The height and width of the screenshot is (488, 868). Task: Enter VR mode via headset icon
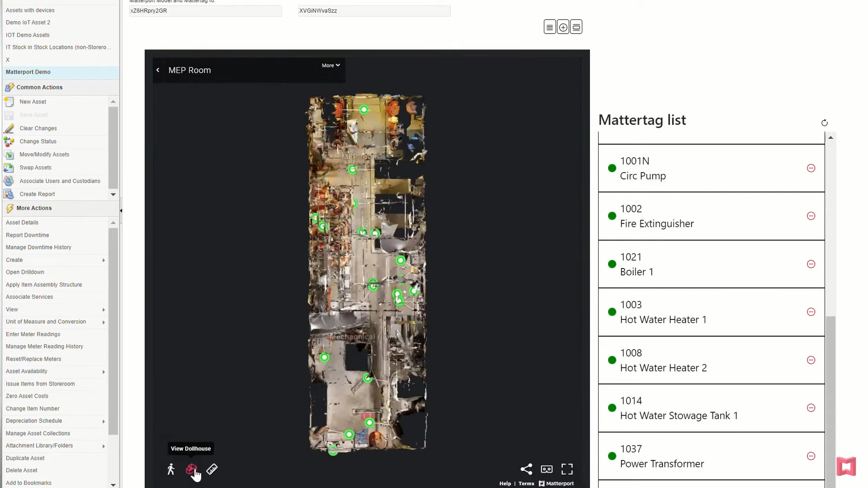547,469
